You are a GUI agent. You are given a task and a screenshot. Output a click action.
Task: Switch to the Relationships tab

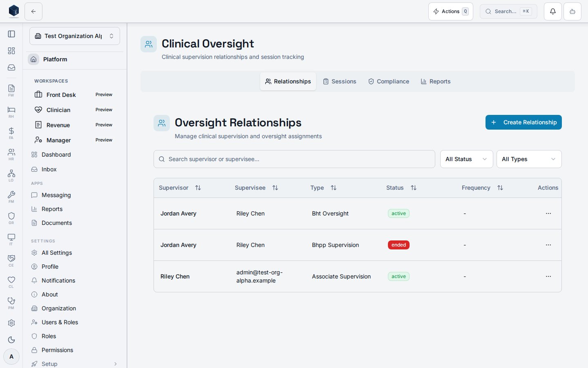coord(288,81)
